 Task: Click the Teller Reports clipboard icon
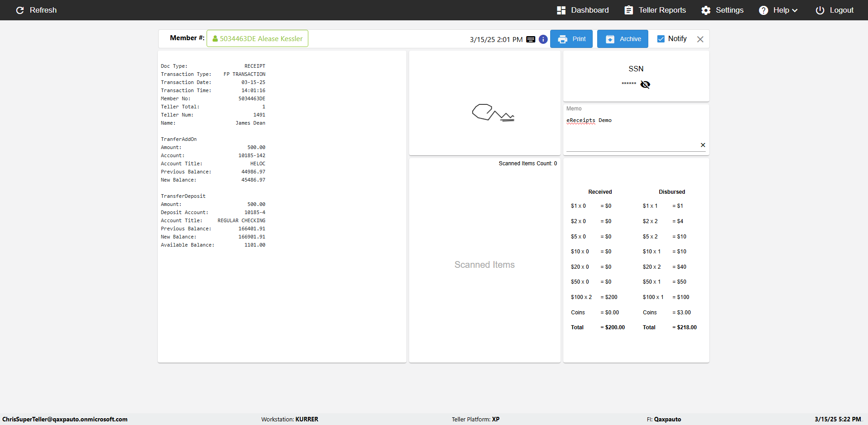tap(628, 10)
